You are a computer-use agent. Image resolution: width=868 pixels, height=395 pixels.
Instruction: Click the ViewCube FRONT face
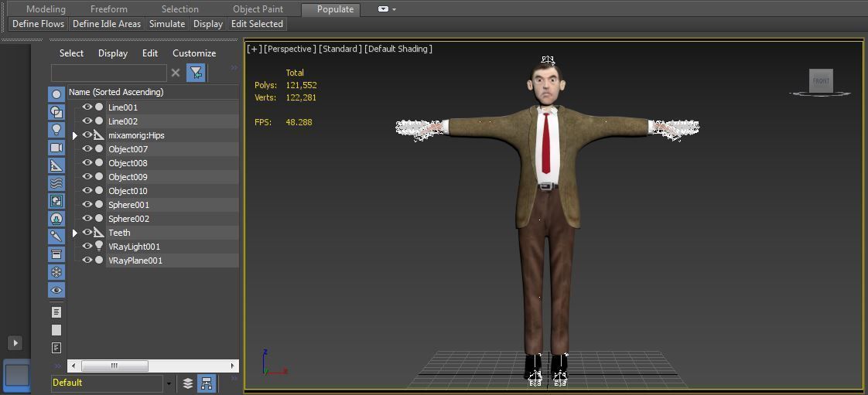coord(820,80)
